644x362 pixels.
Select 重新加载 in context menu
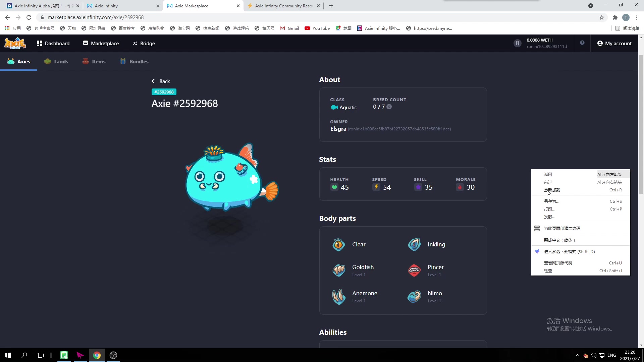click(580, 190)
